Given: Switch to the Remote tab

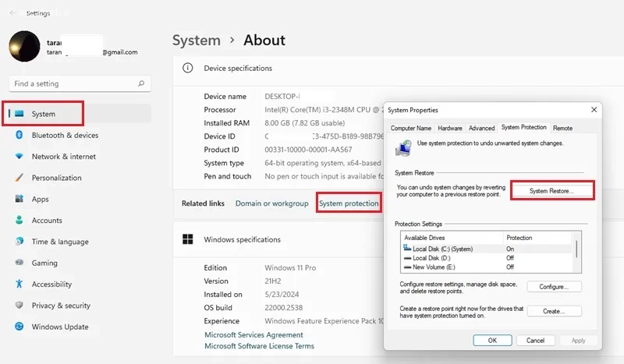Looking at the screenshot, I should coord(562,128).
